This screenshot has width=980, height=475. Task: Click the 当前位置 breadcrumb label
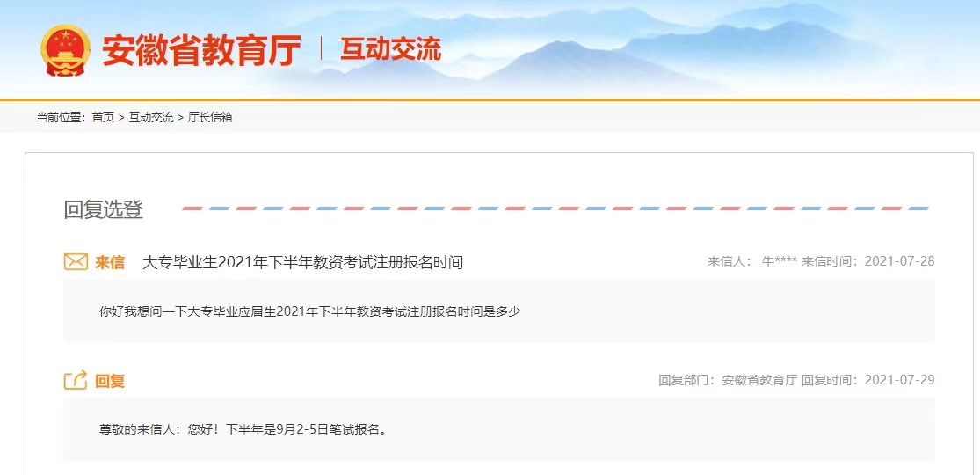pyautogui.click(x=61, y=117)
